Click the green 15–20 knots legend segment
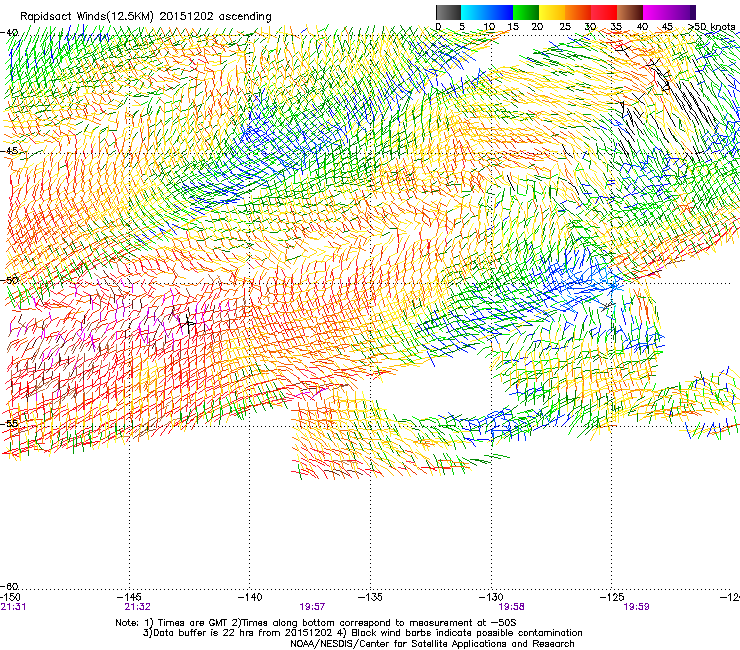740x650 pixels. click(x=526, y=12)
